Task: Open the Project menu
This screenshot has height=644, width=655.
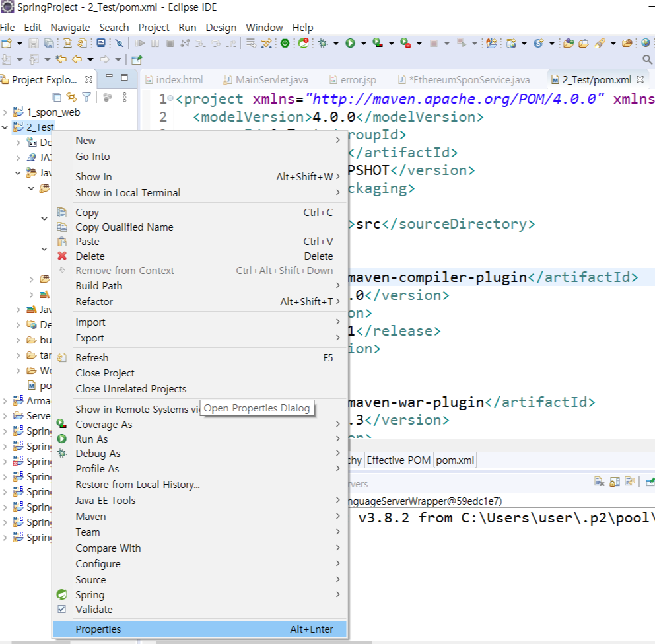Action: click(x=154, y=28)
